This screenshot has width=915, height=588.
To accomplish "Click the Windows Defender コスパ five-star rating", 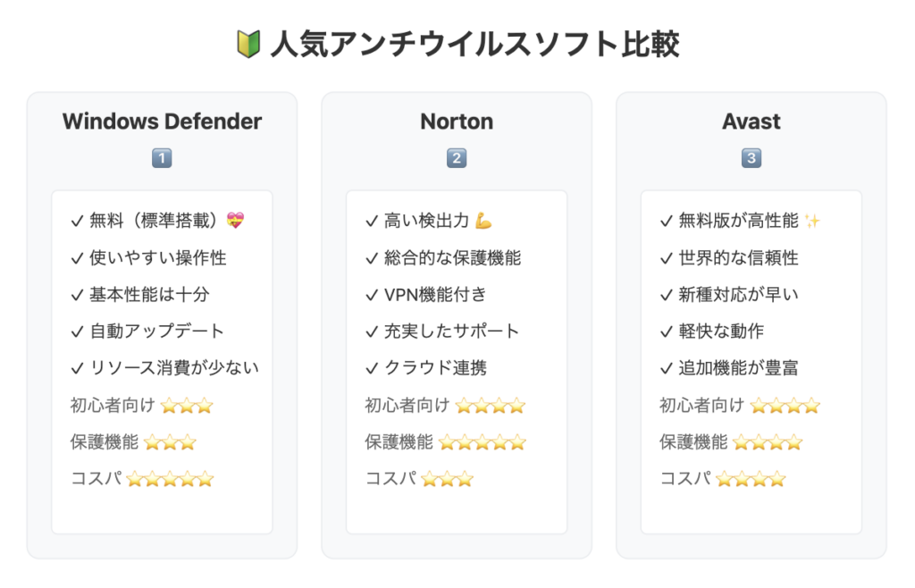I will [x=170, y=480].
